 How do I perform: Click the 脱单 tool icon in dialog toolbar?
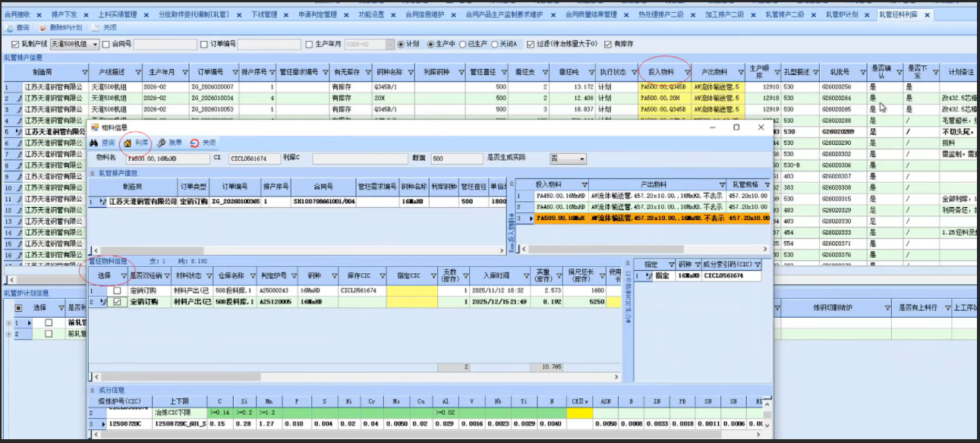pos(162,143)
